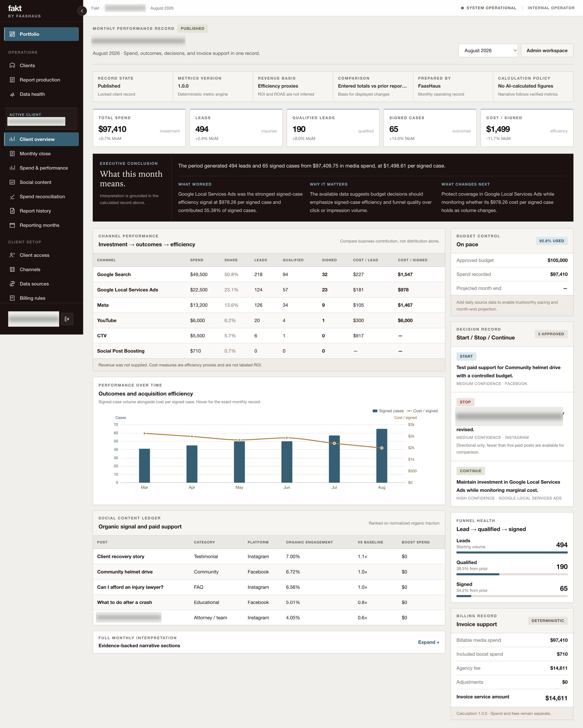583x728 pixels.
Task: Click the Data sources link icon
Action: pyautogui.click(x=12, y=284)
